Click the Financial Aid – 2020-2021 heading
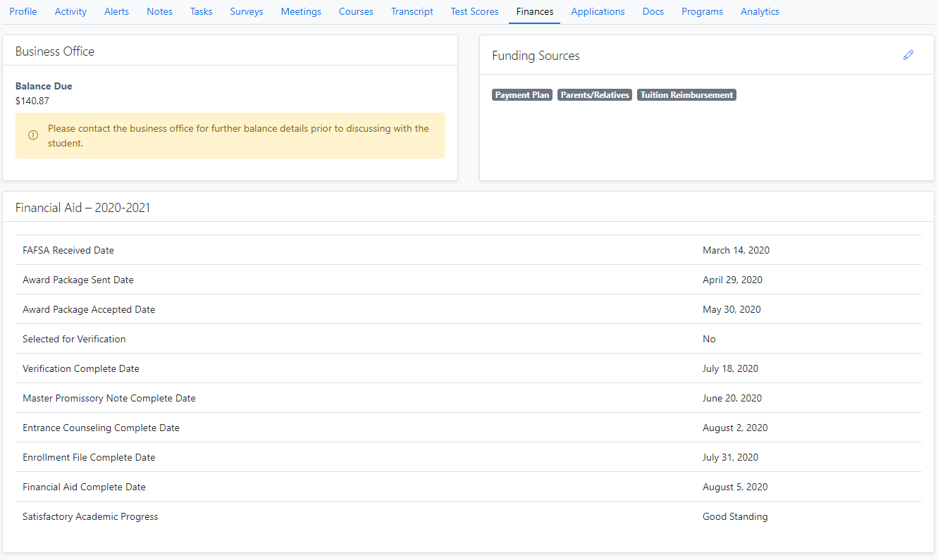The width and height of the screenshot is (938, 560). point(82,208)
